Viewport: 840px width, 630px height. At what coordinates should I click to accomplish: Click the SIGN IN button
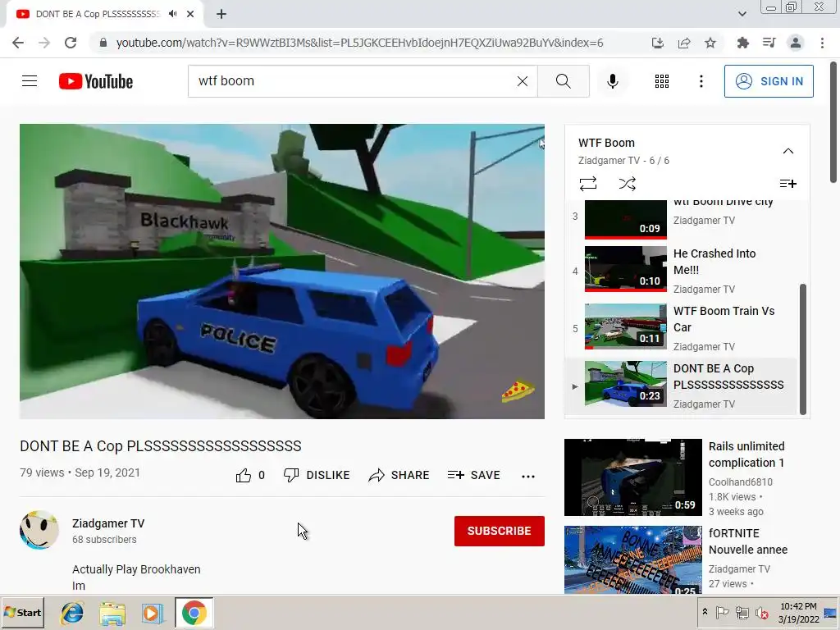tap(769, 81)
